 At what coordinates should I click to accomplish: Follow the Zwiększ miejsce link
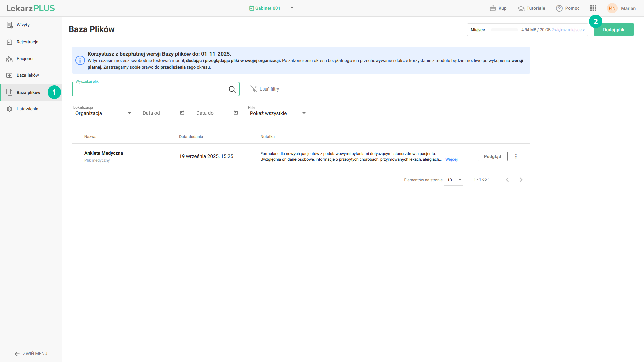[568, 30]
